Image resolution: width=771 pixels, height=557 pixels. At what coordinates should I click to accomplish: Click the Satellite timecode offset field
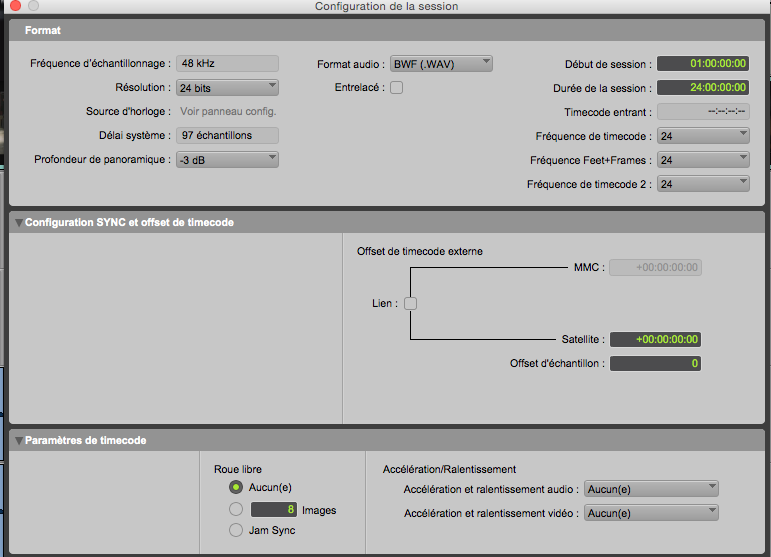[x=655, y=339]
